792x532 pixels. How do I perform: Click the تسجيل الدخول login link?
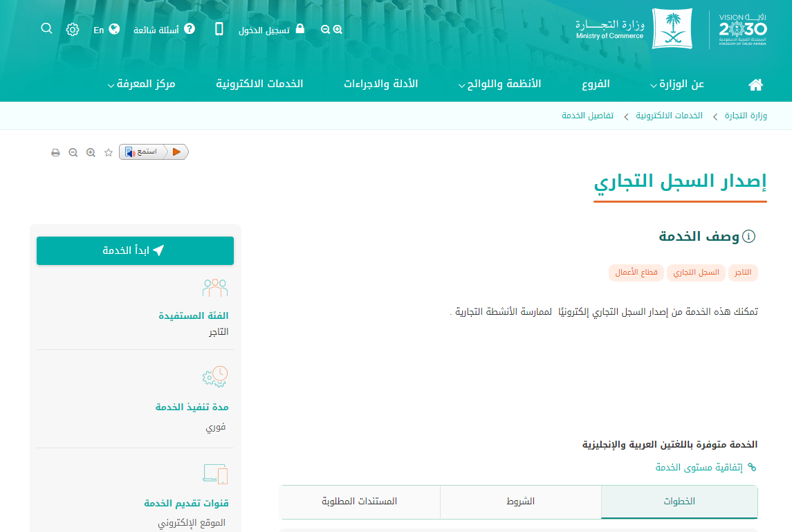click(x=271, y=30)
